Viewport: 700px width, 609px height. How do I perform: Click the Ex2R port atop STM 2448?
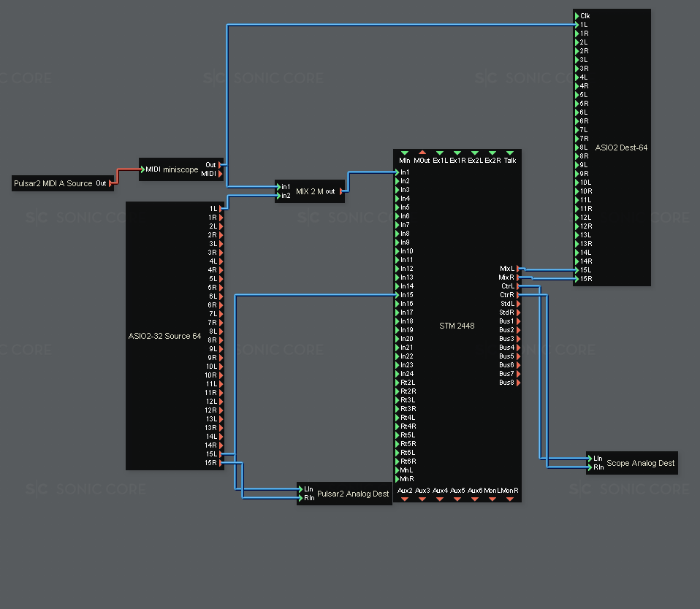click(492, 153)
